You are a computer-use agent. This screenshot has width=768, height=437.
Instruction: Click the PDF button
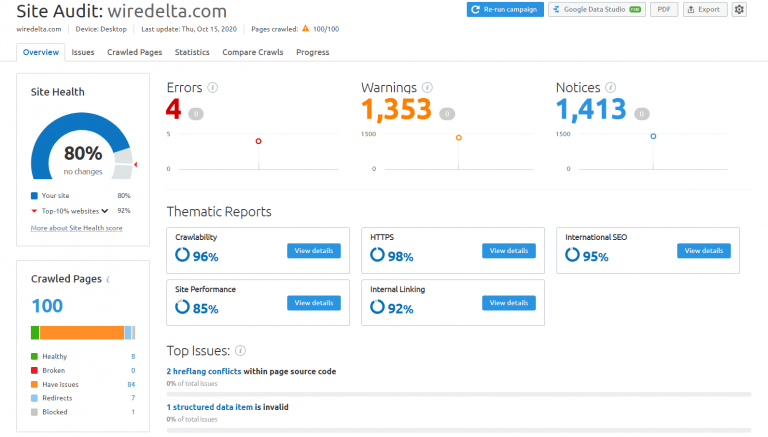coord(664,9)
